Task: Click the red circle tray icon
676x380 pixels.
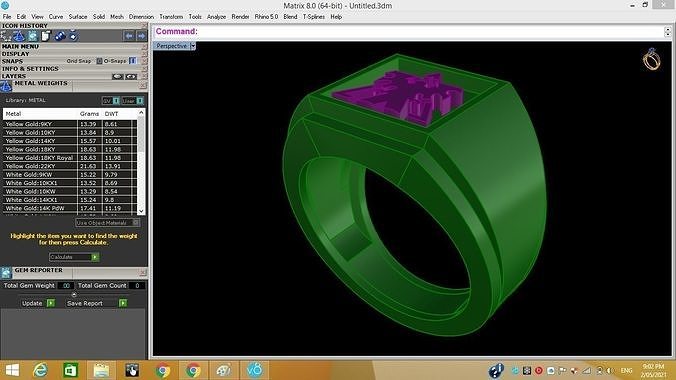Action: coord(538,371)
